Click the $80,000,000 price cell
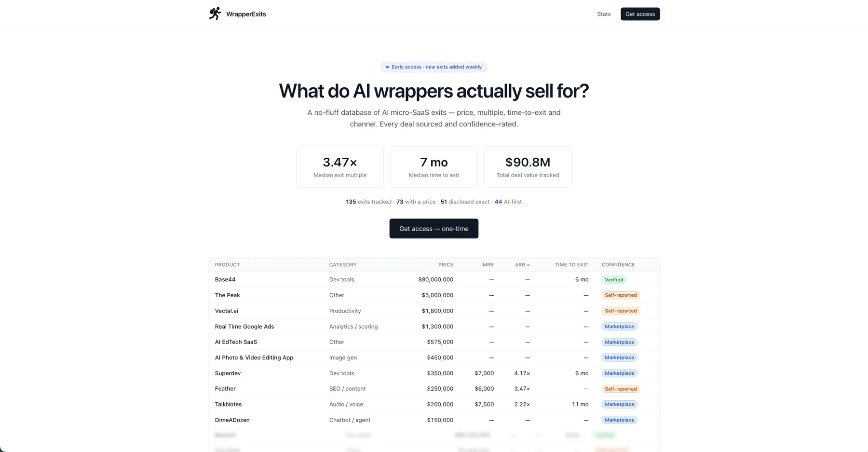 click(x=436, y=280)
